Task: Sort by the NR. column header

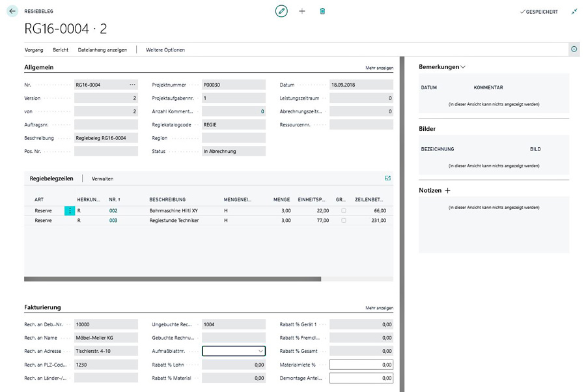Action: pos(115,199)
